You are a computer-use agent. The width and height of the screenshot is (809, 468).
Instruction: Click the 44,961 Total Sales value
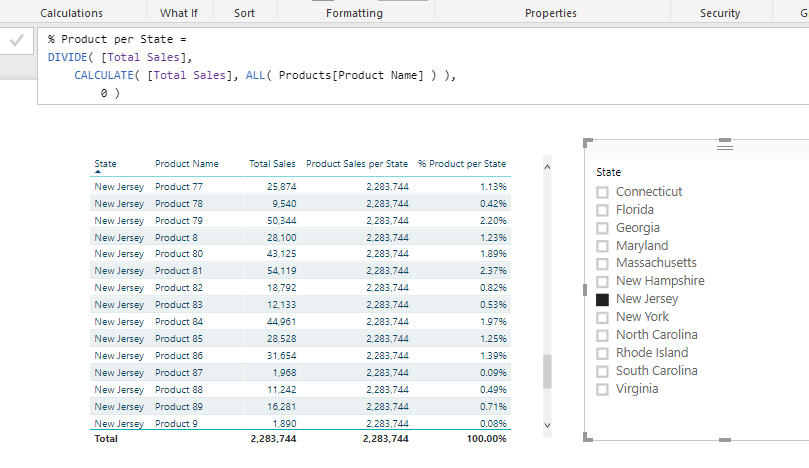tap(282, 321)
